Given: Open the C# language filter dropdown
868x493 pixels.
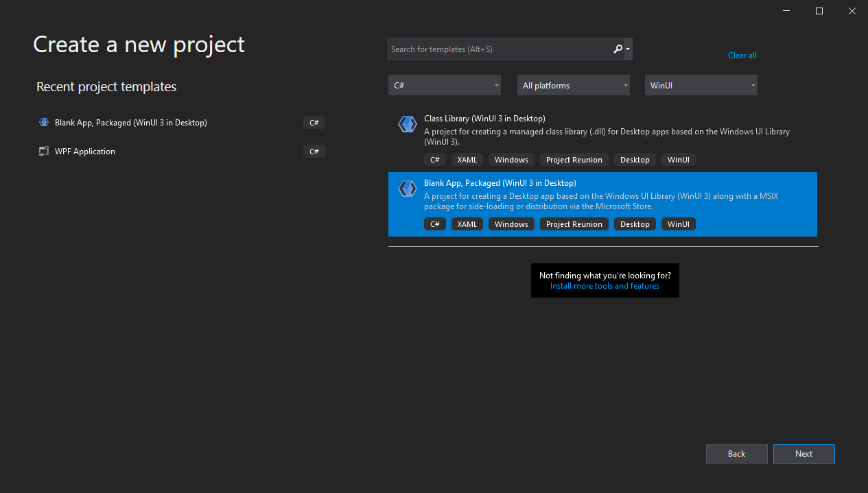Looking at the screenshot, I should click(444, 85).
